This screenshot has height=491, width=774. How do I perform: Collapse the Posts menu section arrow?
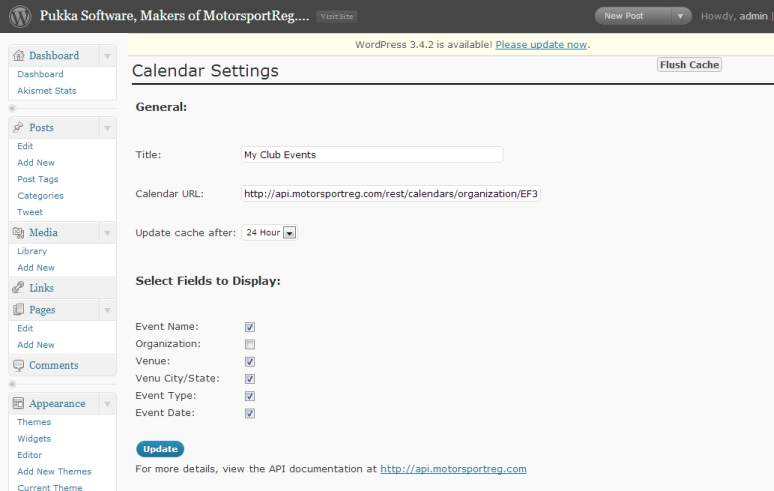106,128
